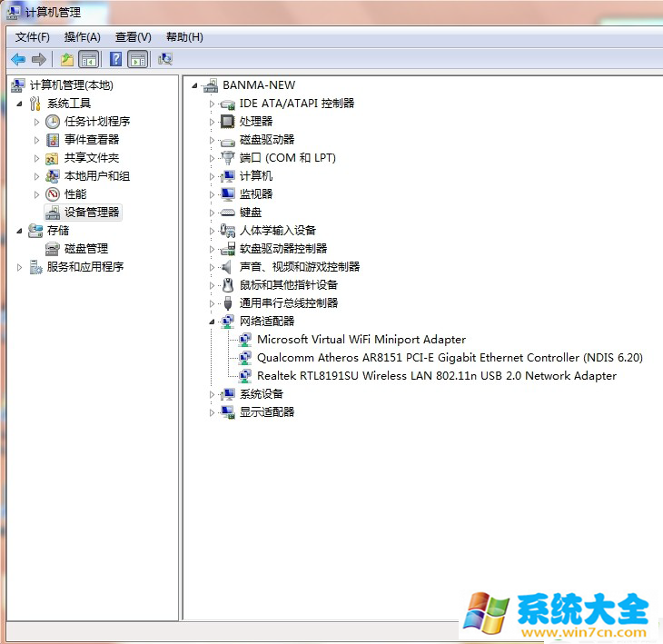This screenshot has width=663, height=644.
Task: Click the Local Users and Groups icon
Action: click(53, 176)
